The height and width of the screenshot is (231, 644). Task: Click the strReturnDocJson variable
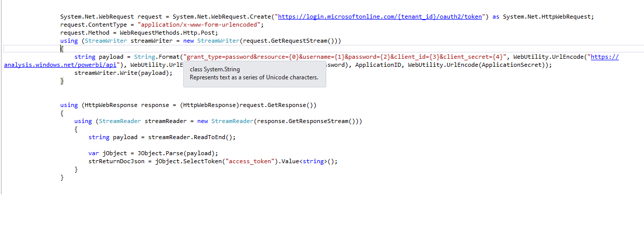(x=116, y=161)
